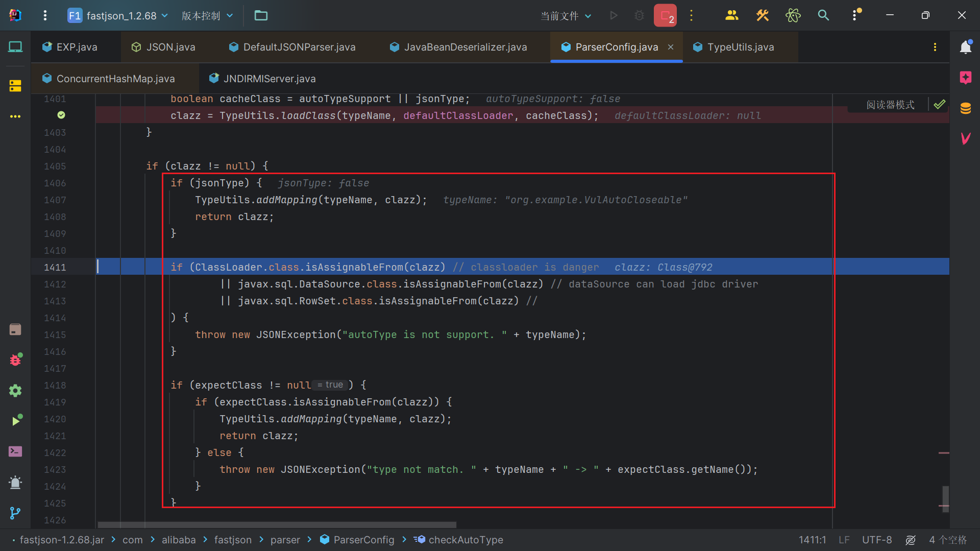
Task: Change LF line separator in status bar
Action: coord(844,540)
